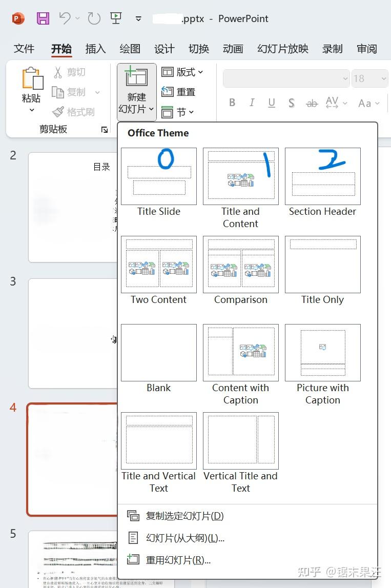Click the PowerPoint app logo icon
The image size is (391, 588).
click(18, 18)
